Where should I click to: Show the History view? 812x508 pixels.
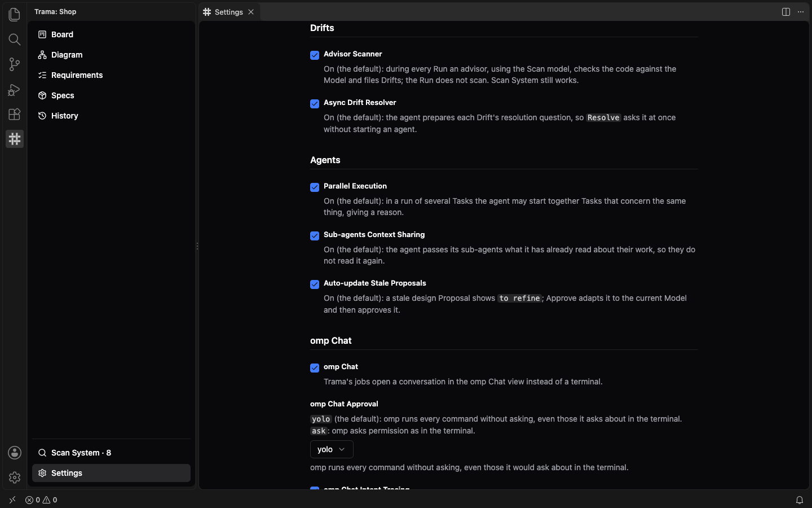click(x=111, y=116)
